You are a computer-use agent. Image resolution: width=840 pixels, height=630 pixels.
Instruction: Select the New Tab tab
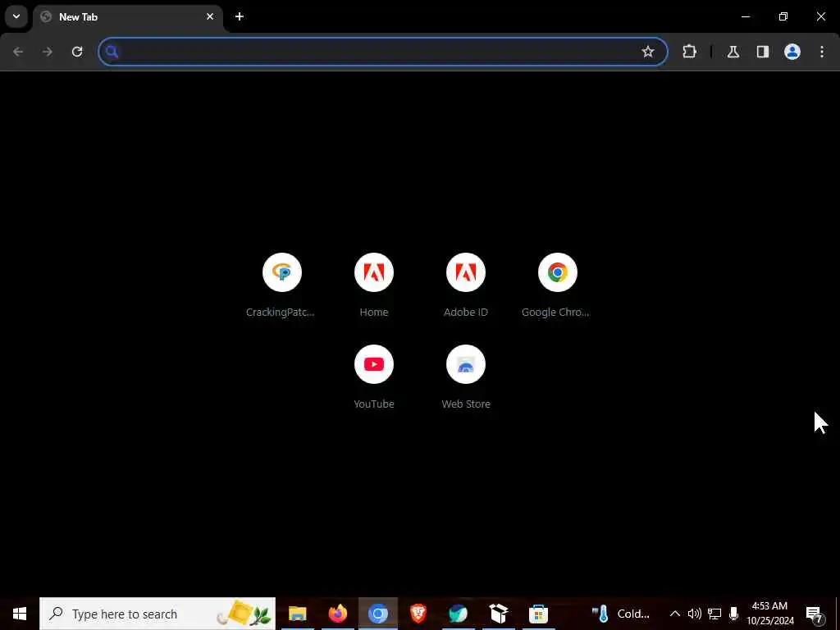[x=127, y=16]
